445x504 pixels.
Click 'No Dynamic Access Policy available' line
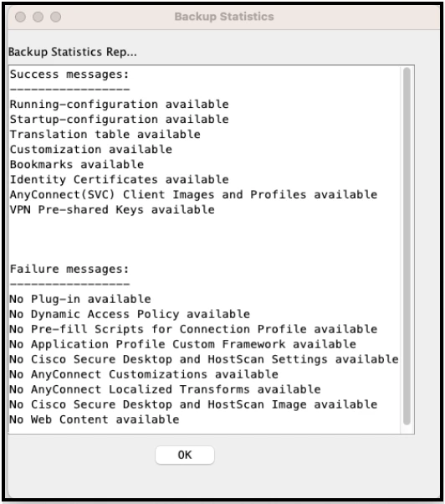pyautogui.click(x=130, y=314)
